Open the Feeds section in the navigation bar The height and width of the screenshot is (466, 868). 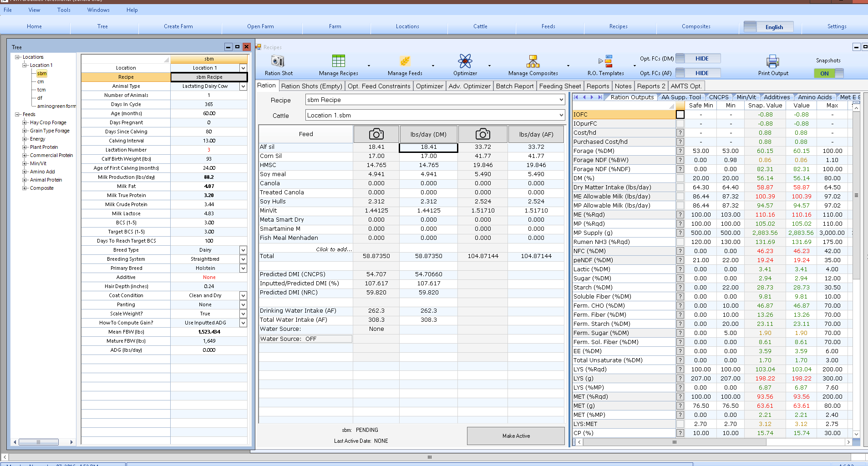point(548,26)
